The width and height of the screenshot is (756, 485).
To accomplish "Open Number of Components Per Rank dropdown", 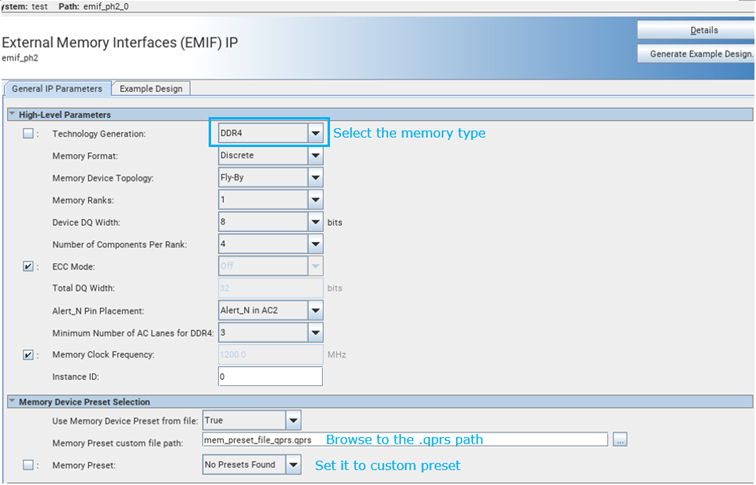I will tap(270, 244).
